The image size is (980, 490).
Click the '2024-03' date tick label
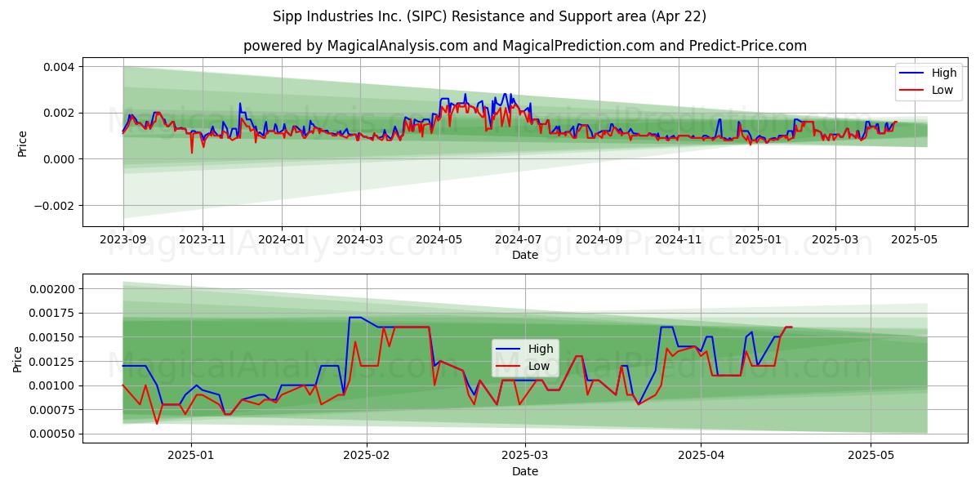click(360, 241)
